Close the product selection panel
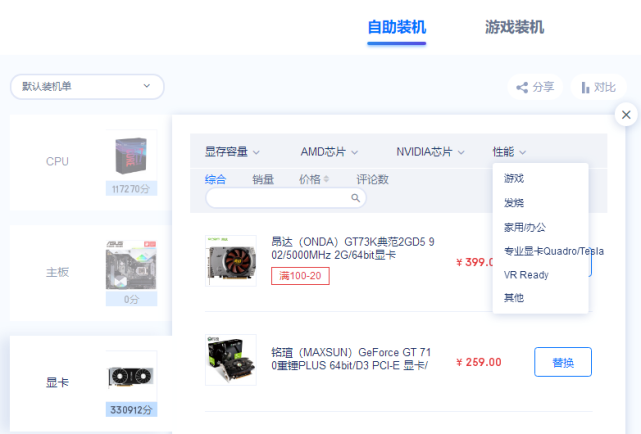Screen dimensions: 641x434 pyautogui.click(x=626, y=115)
